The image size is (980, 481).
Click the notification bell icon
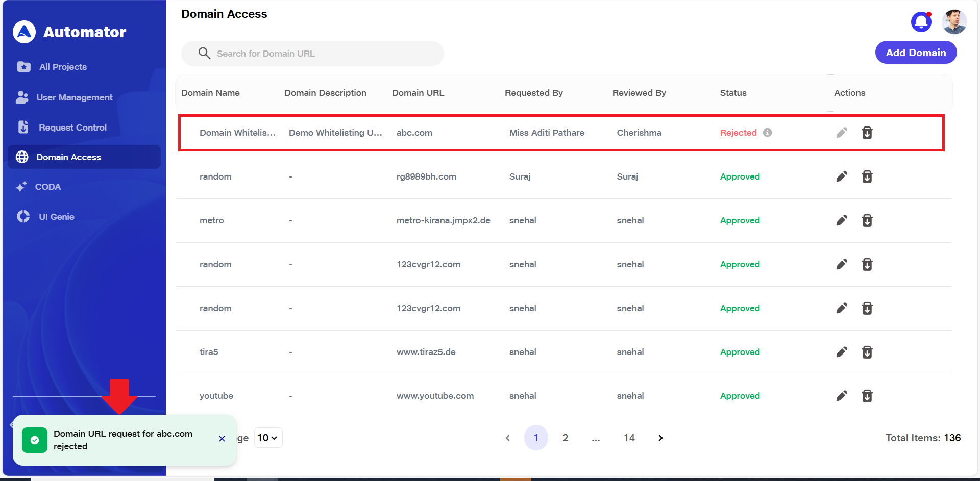point(921,22)
